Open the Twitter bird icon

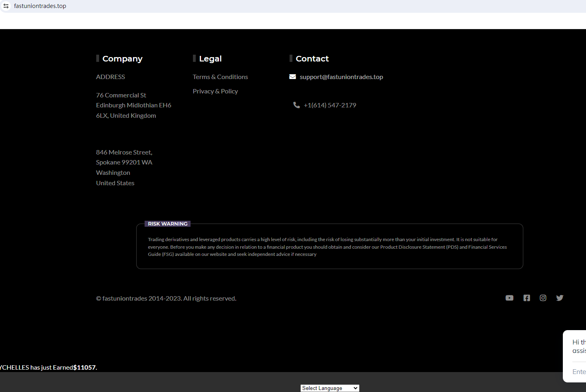pyautogui.click(x=560, y=298)
